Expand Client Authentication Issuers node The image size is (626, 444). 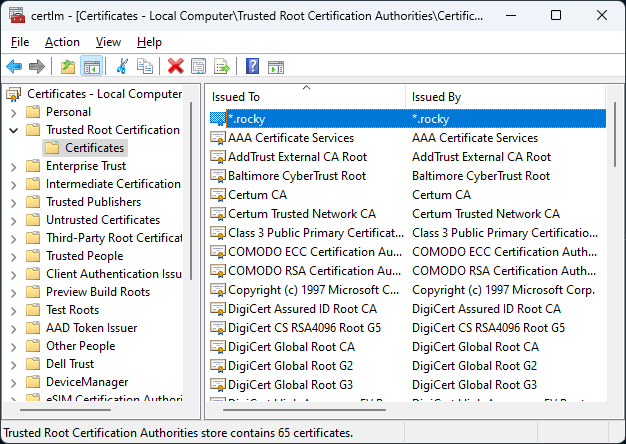pyautogui.click(x=14, y=275)
